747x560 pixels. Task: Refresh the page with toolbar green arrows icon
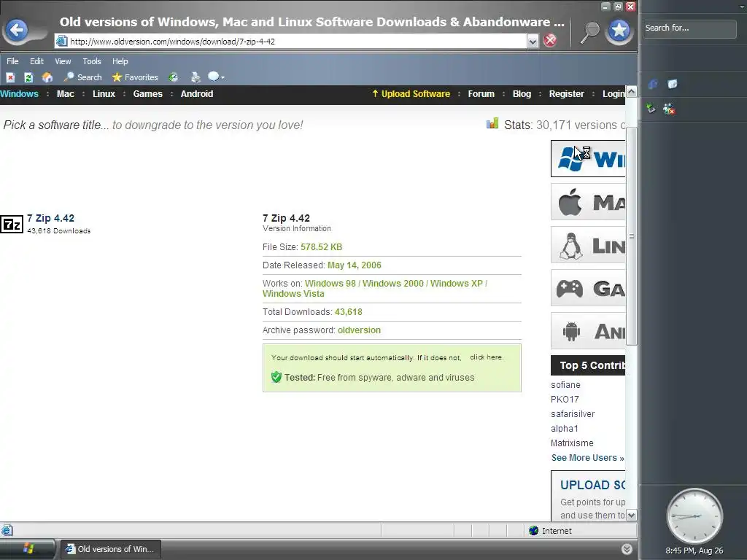click(28, 77)
